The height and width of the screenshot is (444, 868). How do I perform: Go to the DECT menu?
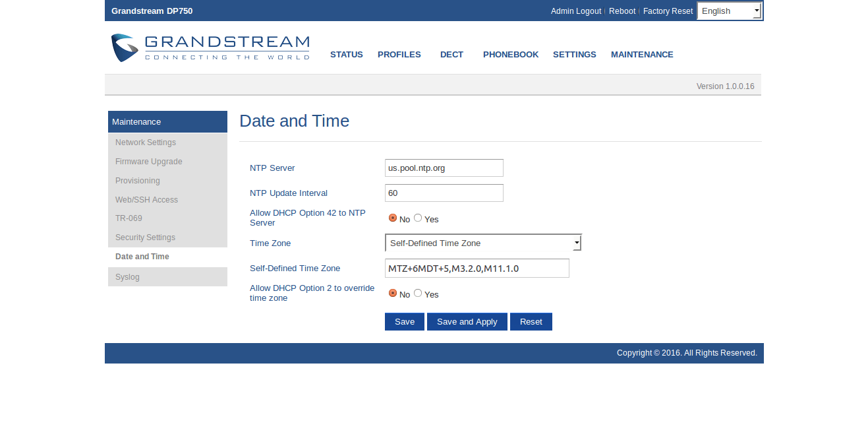(x=451, y=55)
